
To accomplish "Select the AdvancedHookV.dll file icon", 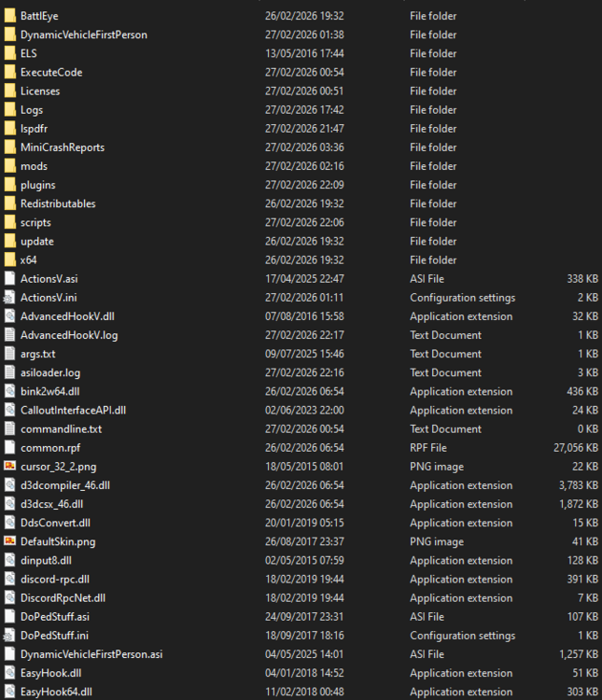I will [10, 315].
